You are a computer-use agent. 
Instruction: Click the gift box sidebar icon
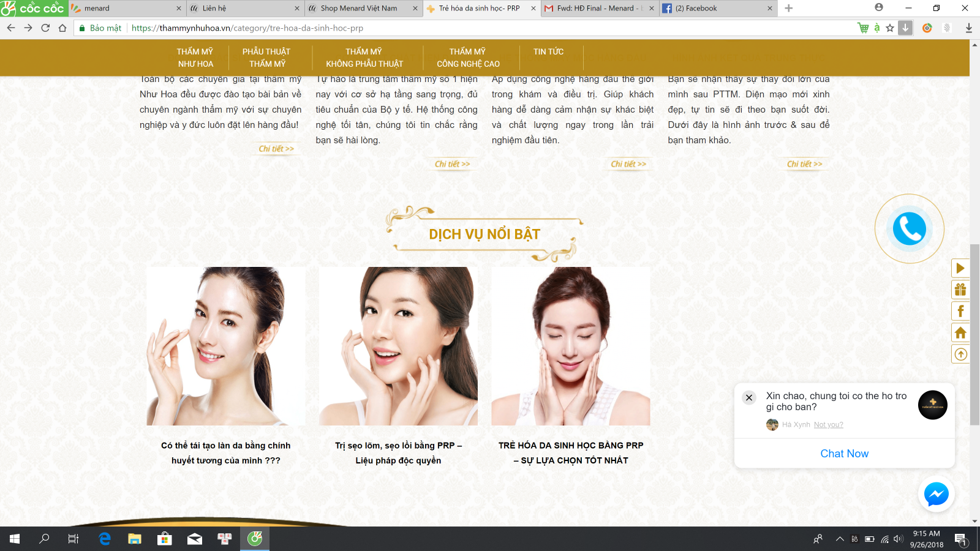(x=960, y=290)
